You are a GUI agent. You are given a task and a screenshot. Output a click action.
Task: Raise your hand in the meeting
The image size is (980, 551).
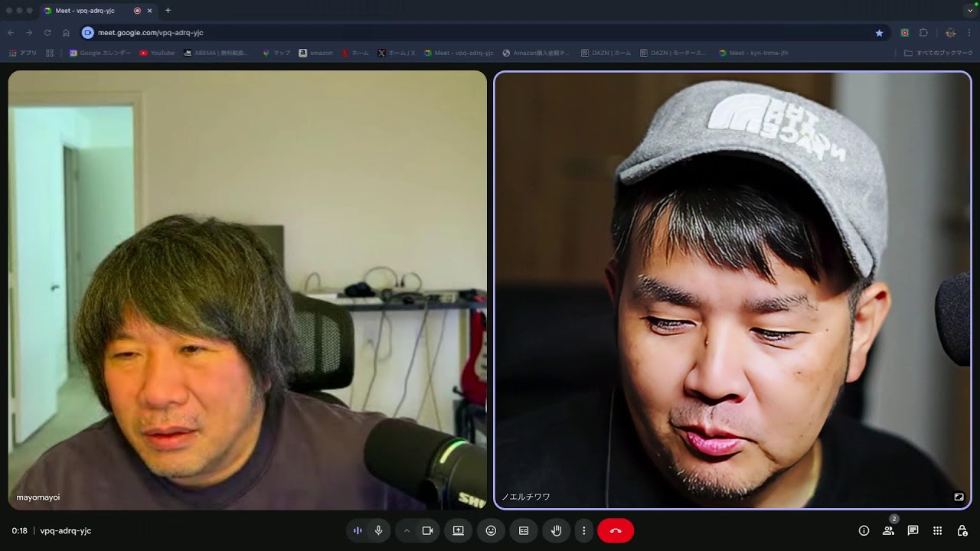coord(557,530)
